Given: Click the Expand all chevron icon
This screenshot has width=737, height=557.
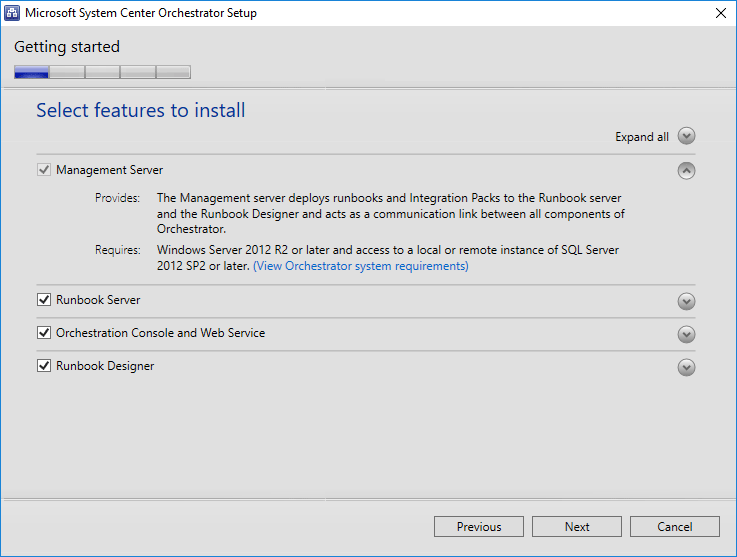Looking at the screenshot, I should (x=686, y=136).
